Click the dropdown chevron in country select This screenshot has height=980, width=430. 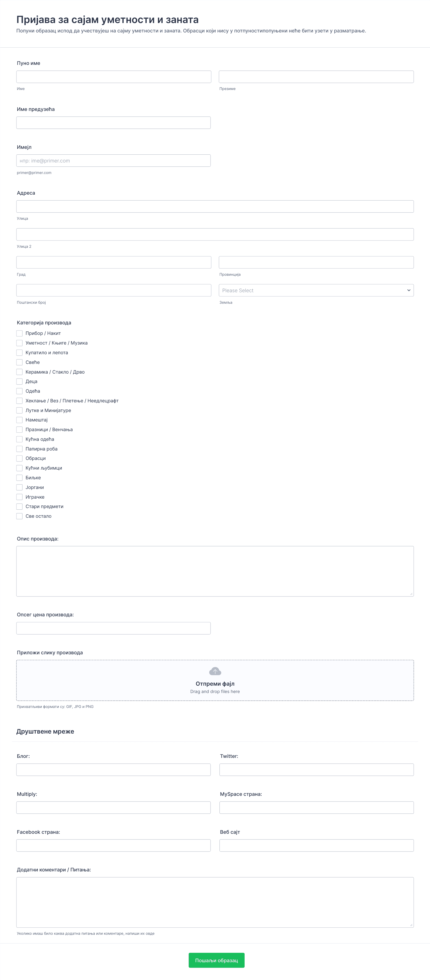409,290
